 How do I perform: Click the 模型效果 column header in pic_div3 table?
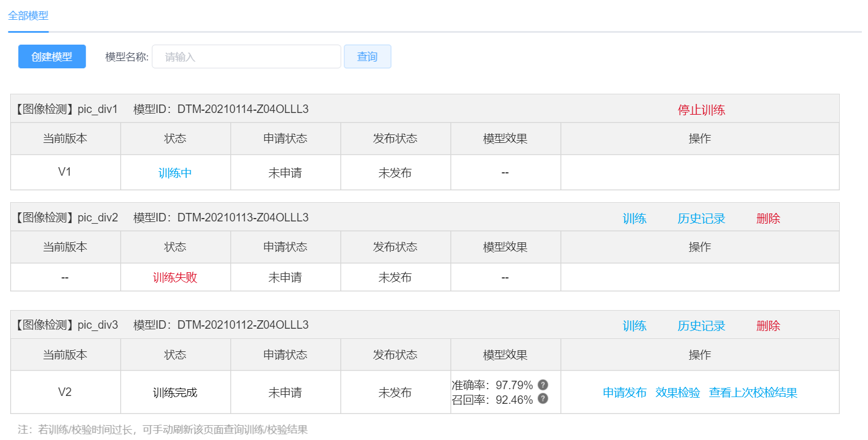click(x=506, y=355)
